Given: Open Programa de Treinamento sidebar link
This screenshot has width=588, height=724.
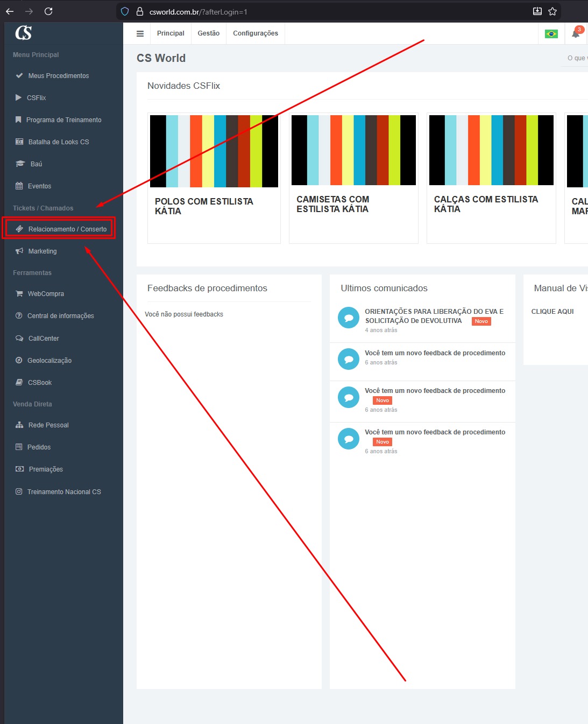Looking at the screenshot, I should 63,120.
